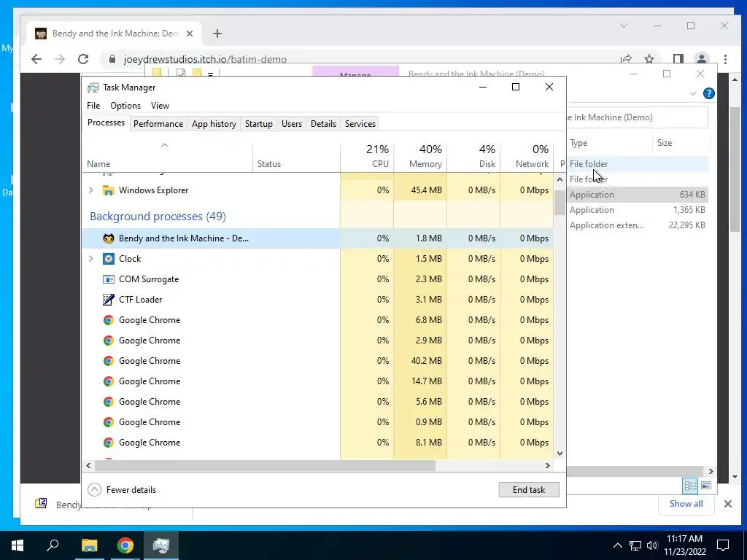This screenshot has height=560, width=747.
Task: Open File Explorer from the taskbar
Action: point(89,545)
